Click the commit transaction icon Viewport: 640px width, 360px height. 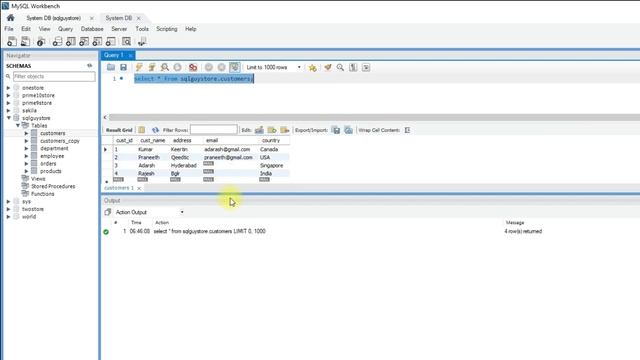[209, 67]
